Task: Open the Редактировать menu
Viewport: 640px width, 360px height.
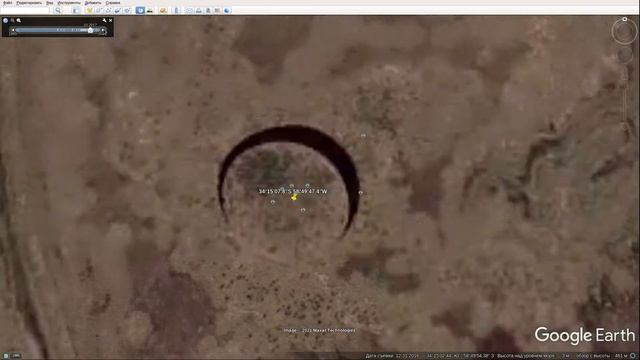Action: [29, 3]
